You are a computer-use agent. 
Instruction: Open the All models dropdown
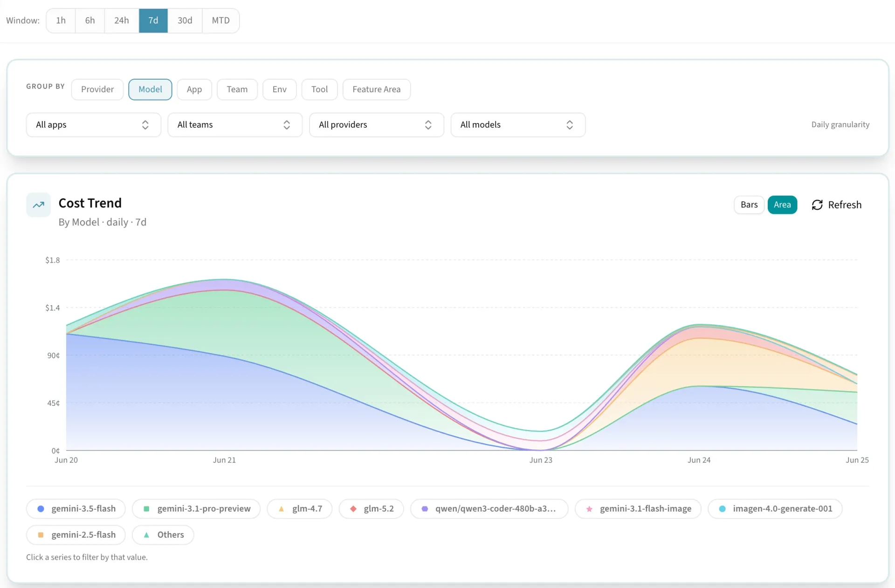(x=518, y=125)
